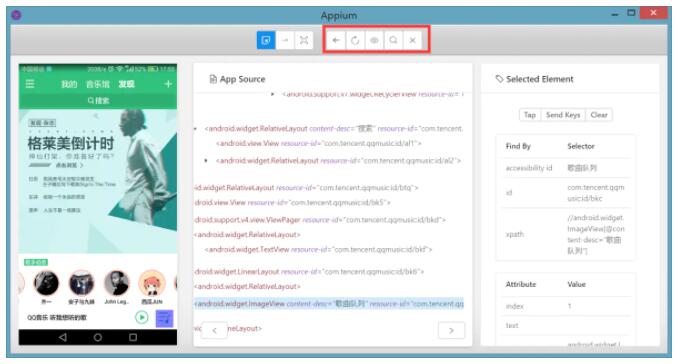Open Search for element magnifier
Viewport: 677px width, 364px height.
click(393, 40)
